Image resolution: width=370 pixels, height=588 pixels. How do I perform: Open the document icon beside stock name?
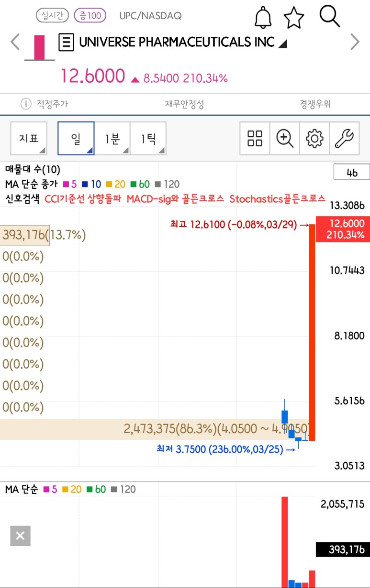point(66,43)
